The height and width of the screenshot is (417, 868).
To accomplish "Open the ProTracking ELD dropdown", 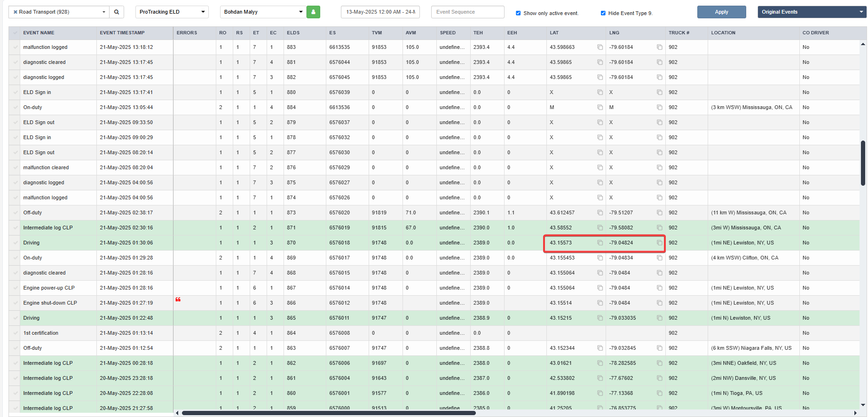I will point(172,12).
